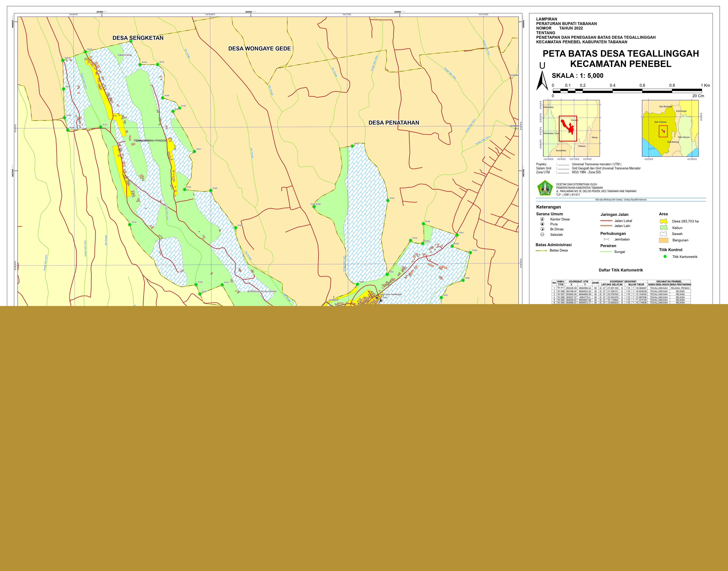Click the TK 834 control point
This screenshot has width=728, height=571.
(411, 240)
